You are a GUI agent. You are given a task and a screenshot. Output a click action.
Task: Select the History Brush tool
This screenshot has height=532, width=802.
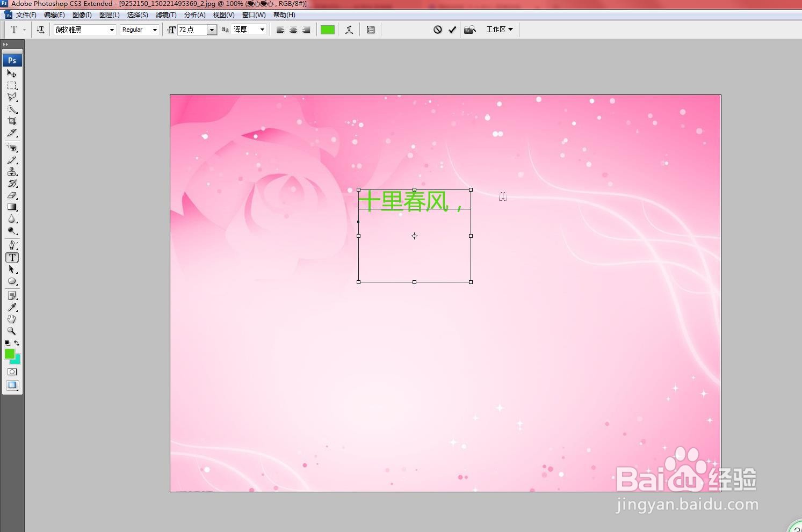tap(12, 183)
